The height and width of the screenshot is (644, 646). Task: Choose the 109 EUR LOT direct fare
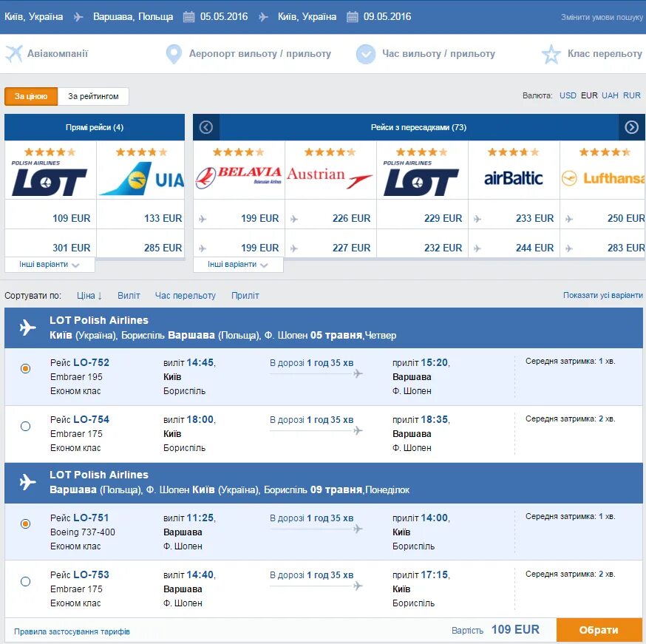(71, 218)
